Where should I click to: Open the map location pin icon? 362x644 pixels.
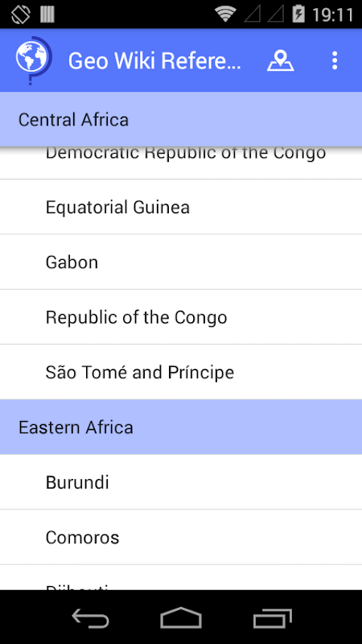[x=281, y=61]
